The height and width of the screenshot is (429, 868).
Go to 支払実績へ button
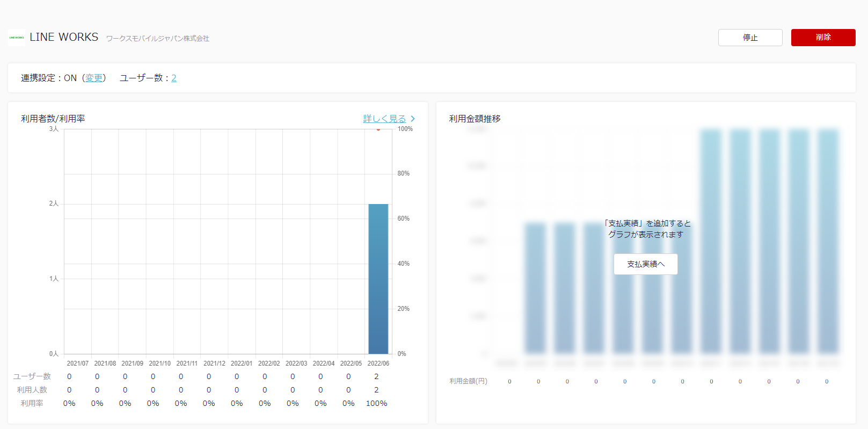pyautogui.click(x=645, y=264)
